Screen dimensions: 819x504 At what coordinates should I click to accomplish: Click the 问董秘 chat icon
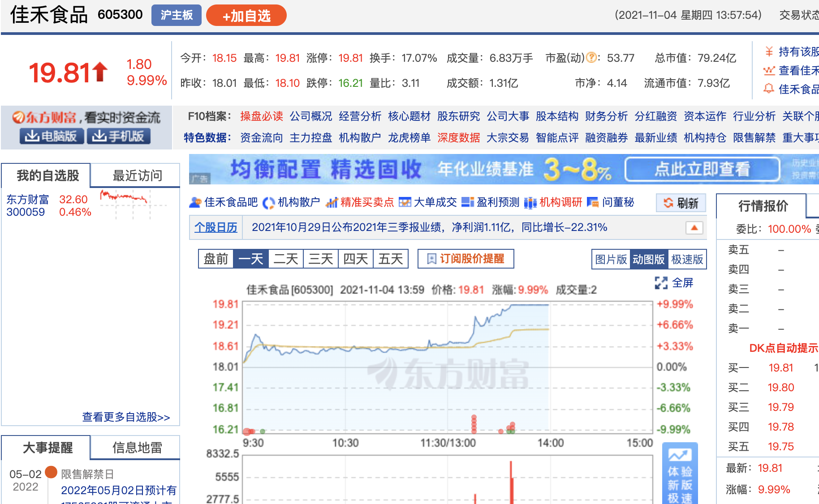(x=593, y=203)
